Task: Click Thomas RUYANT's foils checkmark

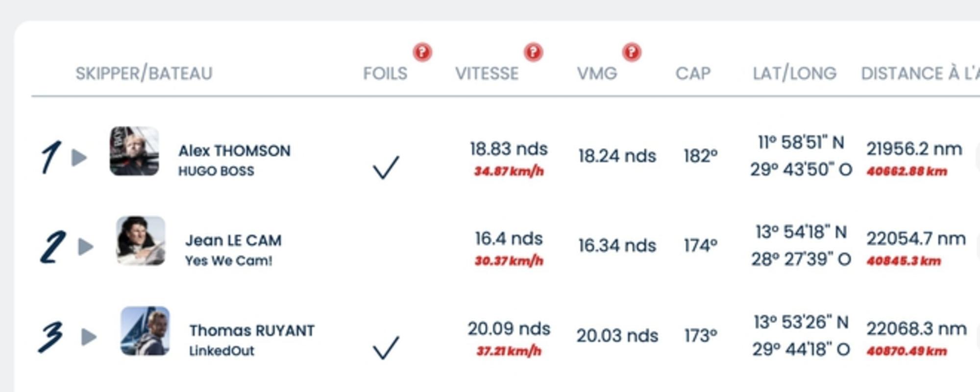Action: pyautogui.click(x=386, y=347)
